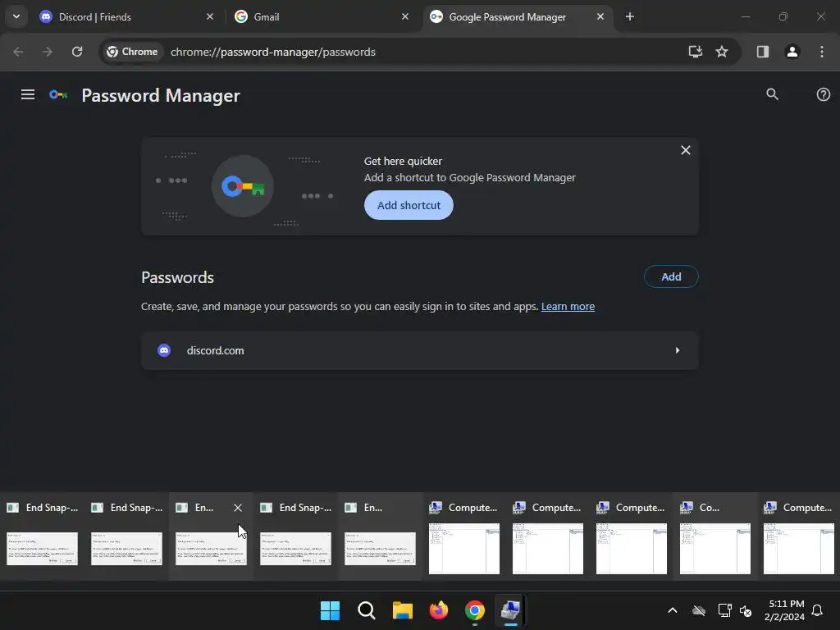The width and height of the screenshot is (840, 630).
Task: Go forward in browser history
Action: pos(48,52)
